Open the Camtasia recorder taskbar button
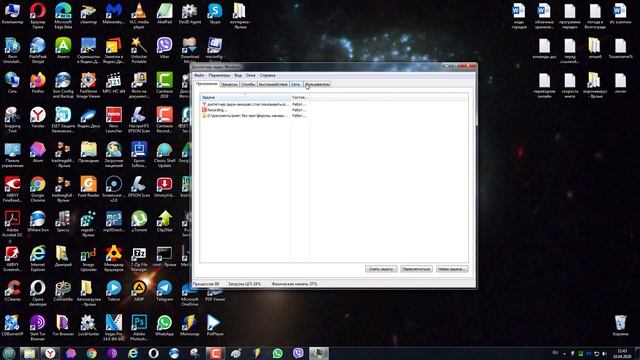 216,353
